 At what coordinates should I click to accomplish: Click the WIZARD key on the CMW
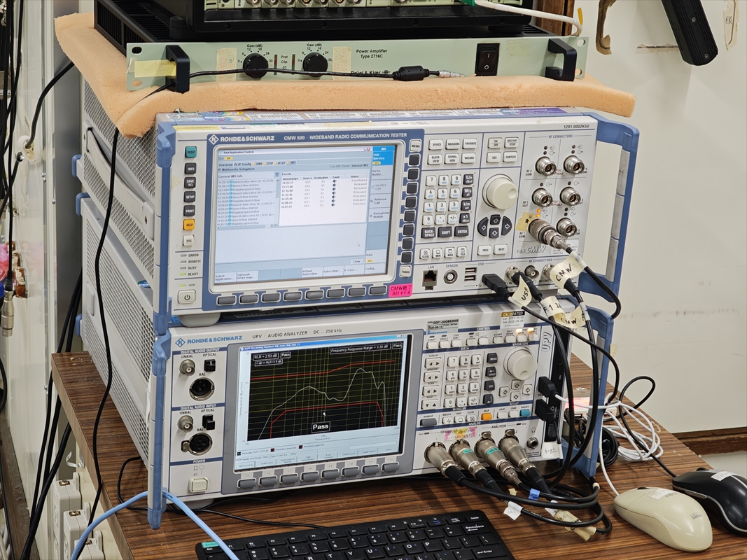coord(468,158)
